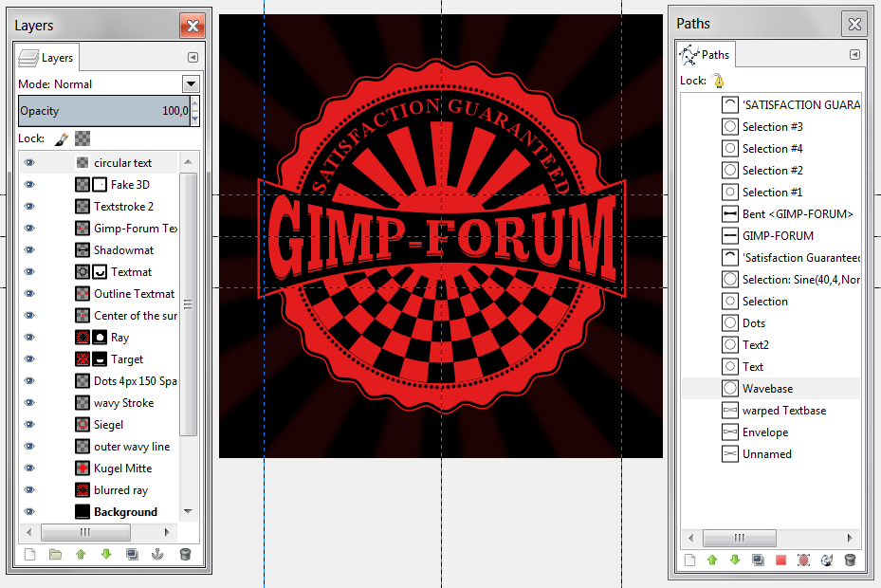Click the Layers vertical scrollbar thumb
Image resolution: width=881 pixels, height=588 pixels.
pos(188,304)
